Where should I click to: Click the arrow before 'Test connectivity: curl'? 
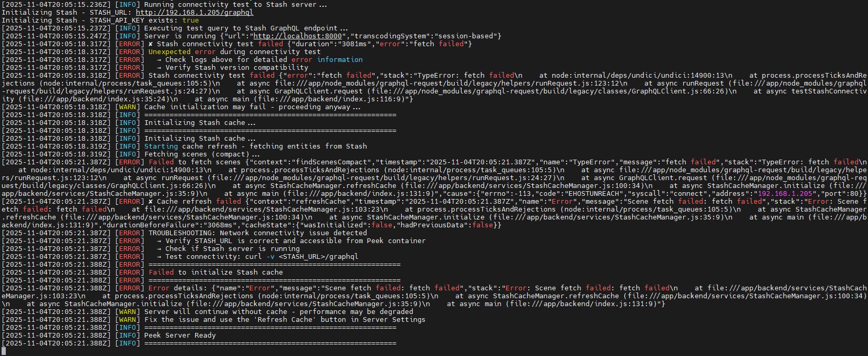(x=159, y=257)
